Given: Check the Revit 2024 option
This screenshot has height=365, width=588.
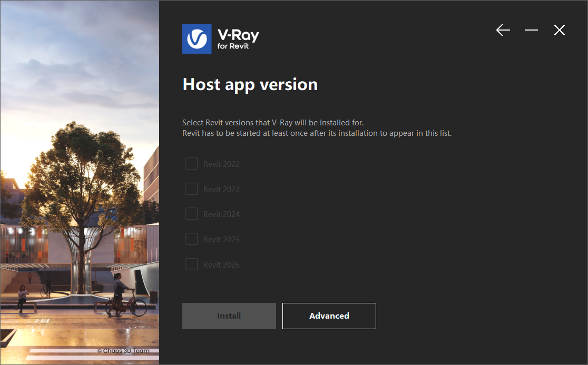Looking at the screenshot, I should point(191,214).
